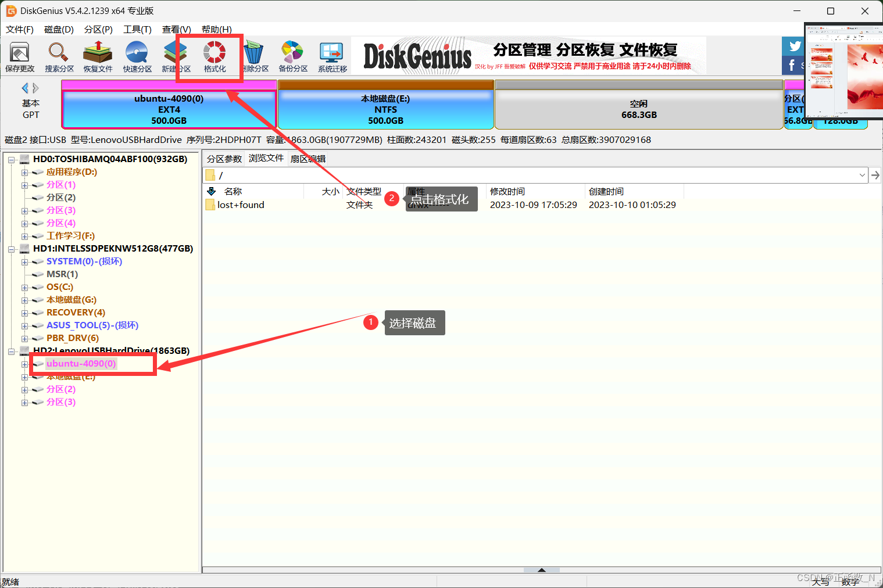Click the Format (格式化) toolbar icon

pos(215,57)
